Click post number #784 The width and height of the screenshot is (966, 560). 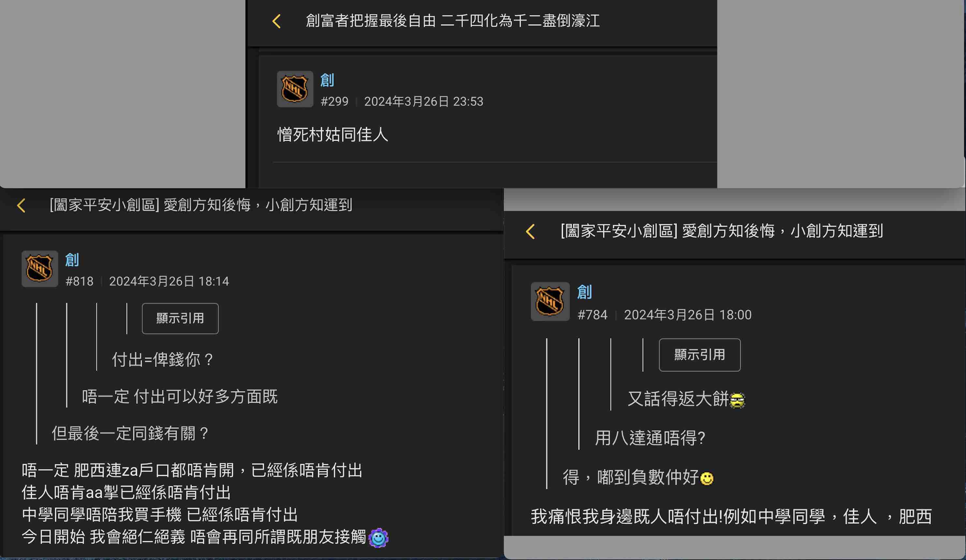593,315
